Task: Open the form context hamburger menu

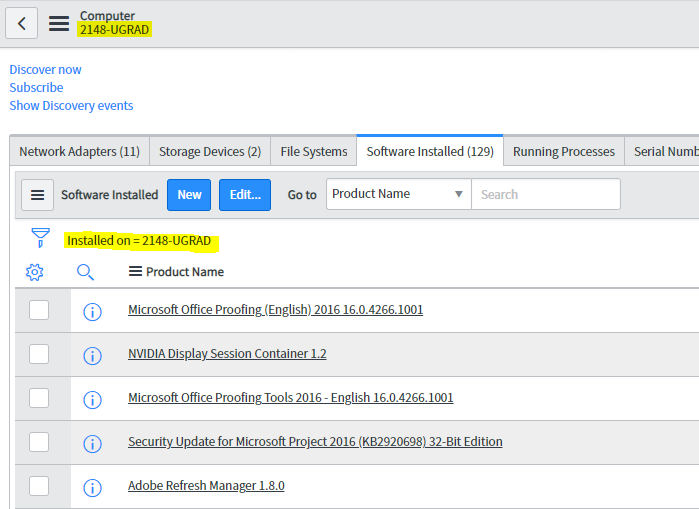Action: click(x=59, y=23)
